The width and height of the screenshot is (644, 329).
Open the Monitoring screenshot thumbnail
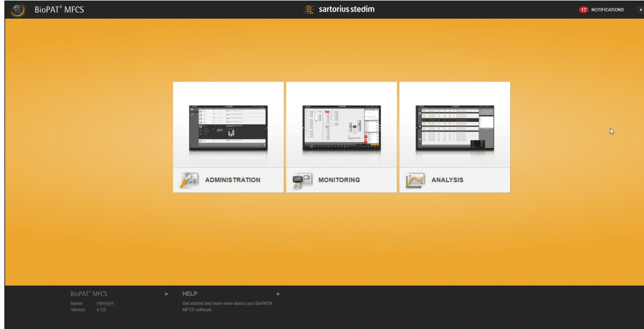pyautogui.click(x=341, y=128)
